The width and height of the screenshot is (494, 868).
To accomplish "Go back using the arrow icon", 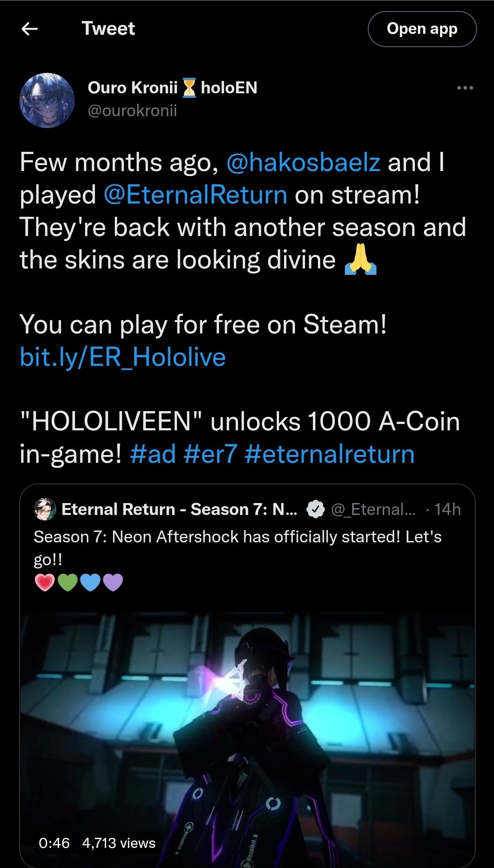I will tap(30, 29).
